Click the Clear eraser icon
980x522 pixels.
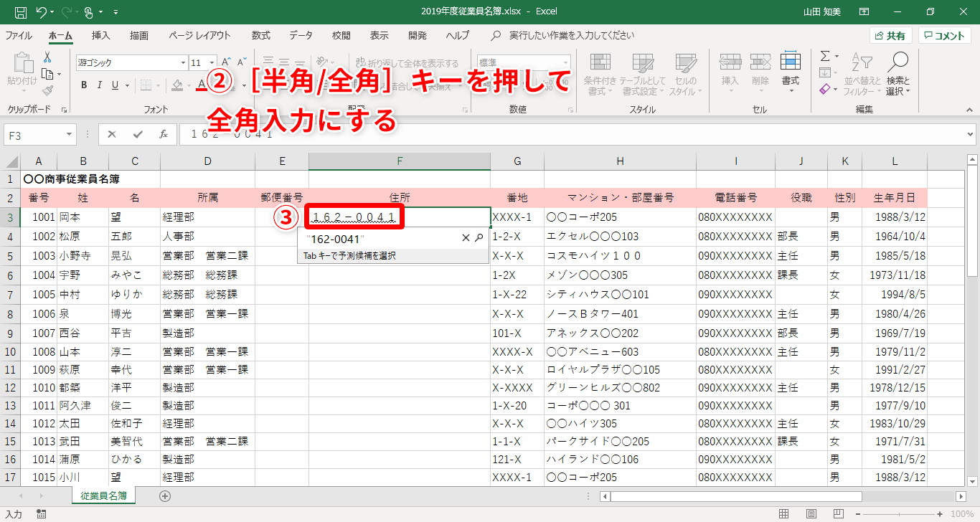point(825,89)
